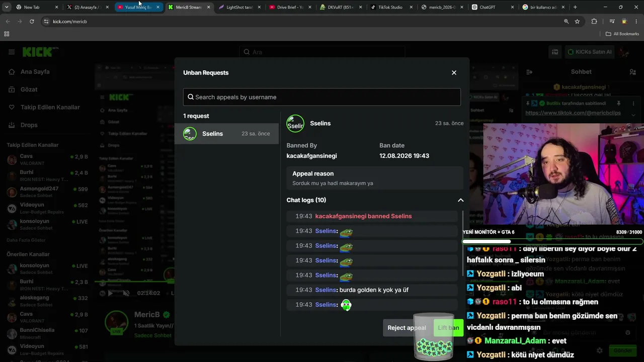Click the KICKs Satın Al button
Viewport: 644px width, 362px height.
[x=589, y=52]
